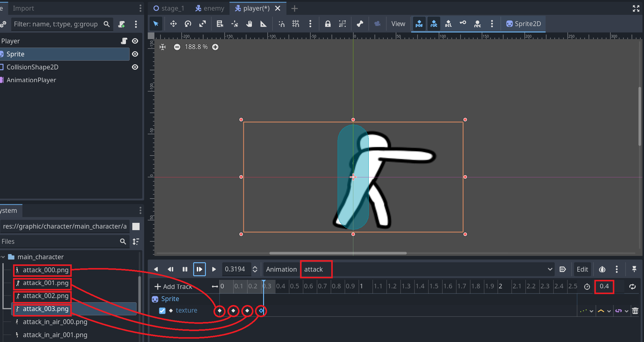Image resolution: width=644 pixels, height=342 pixels.
Task: Hide the CollisionShape2D node
Action: pyautogui.click(x=135, y=67)
